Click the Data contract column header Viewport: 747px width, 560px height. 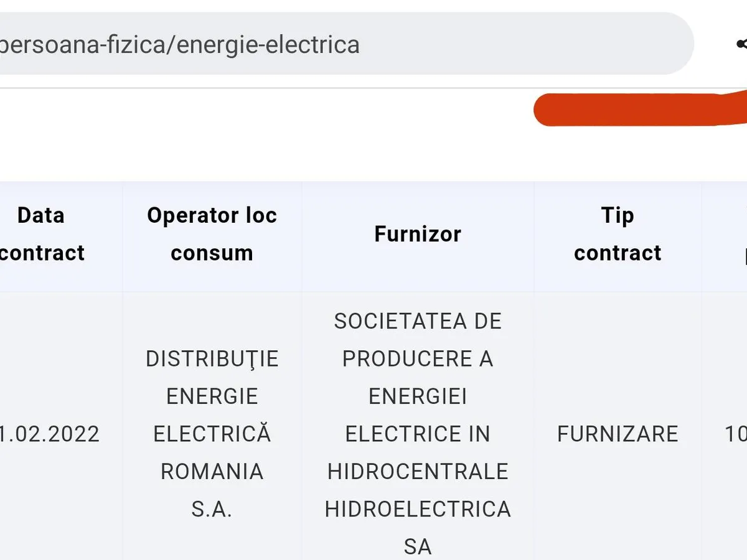[41, 234]
